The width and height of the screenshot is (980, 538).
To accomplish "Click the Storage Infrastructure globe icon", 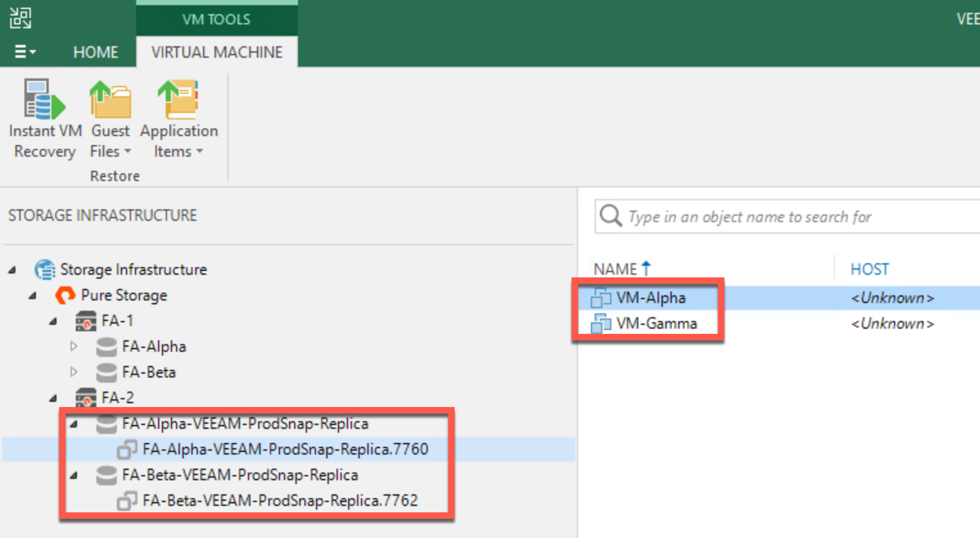I will 45,270.
